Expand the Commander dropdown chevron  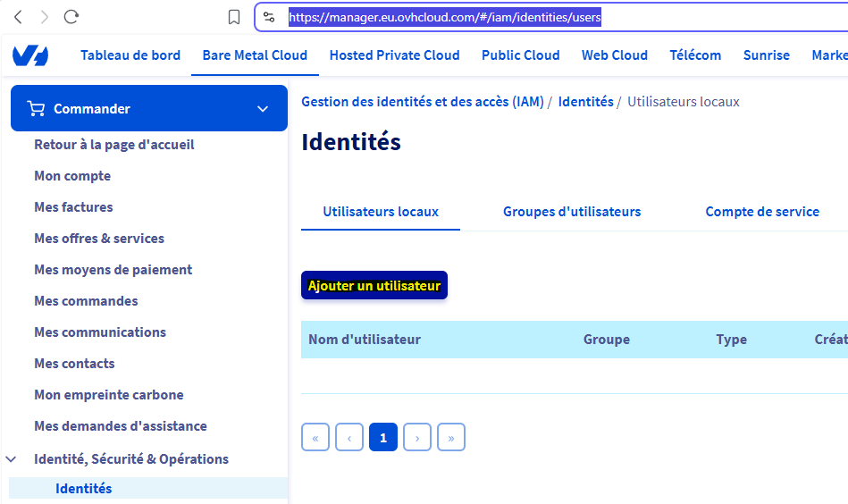[x=263, y=109]
